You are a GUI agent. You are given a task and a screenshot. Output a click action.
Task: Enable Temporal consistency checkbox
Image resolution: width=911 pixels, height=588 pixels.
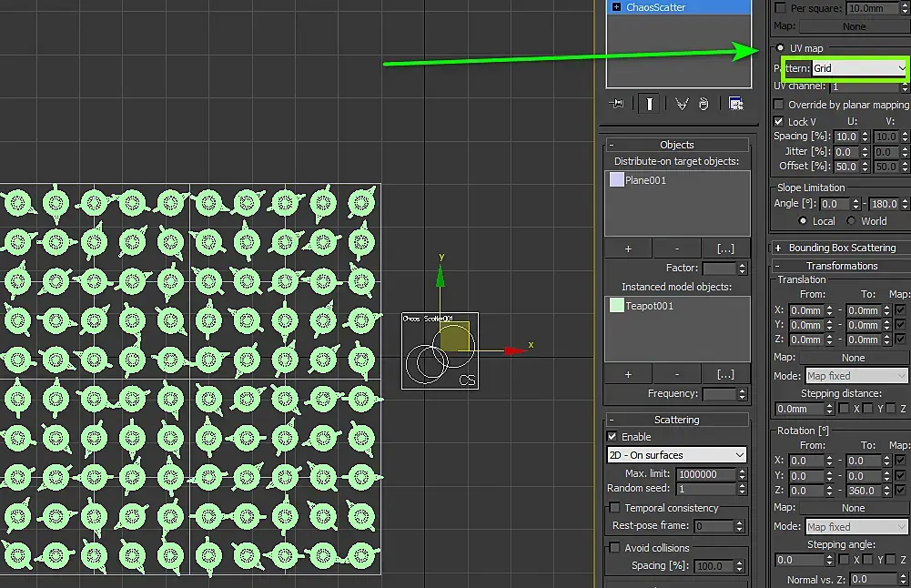click(614, 507)
